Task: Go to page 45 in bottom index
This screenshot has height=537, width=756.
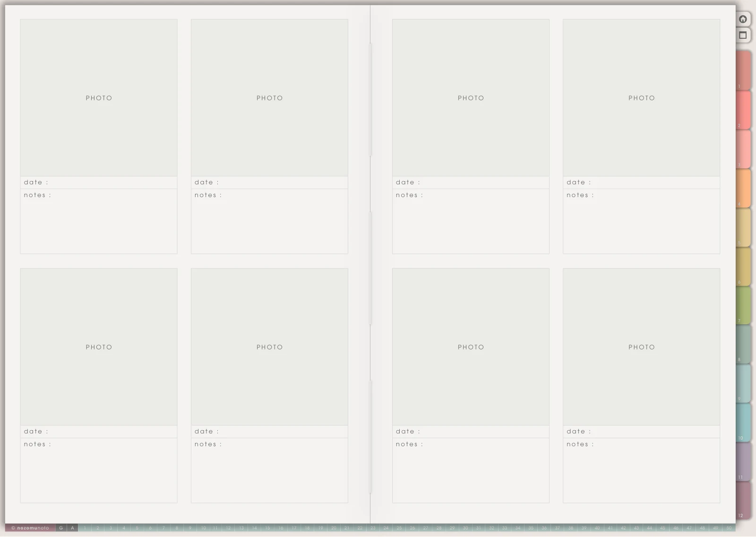Action: pos(662,528)
